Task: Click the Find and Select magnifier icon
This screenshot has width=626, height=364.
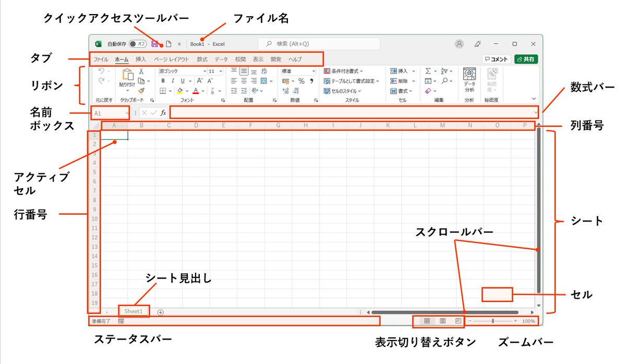Action: pyautogui.click(x=444, y=81)
